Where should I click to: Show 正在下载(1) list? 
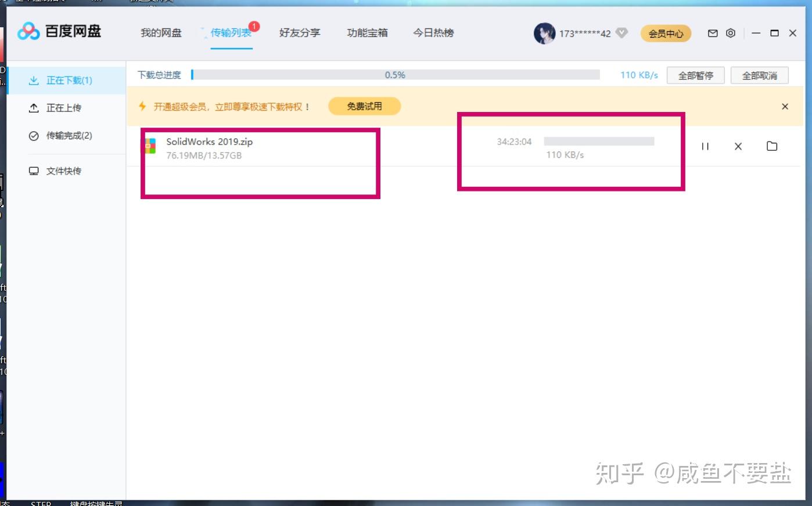click(67, 80)
